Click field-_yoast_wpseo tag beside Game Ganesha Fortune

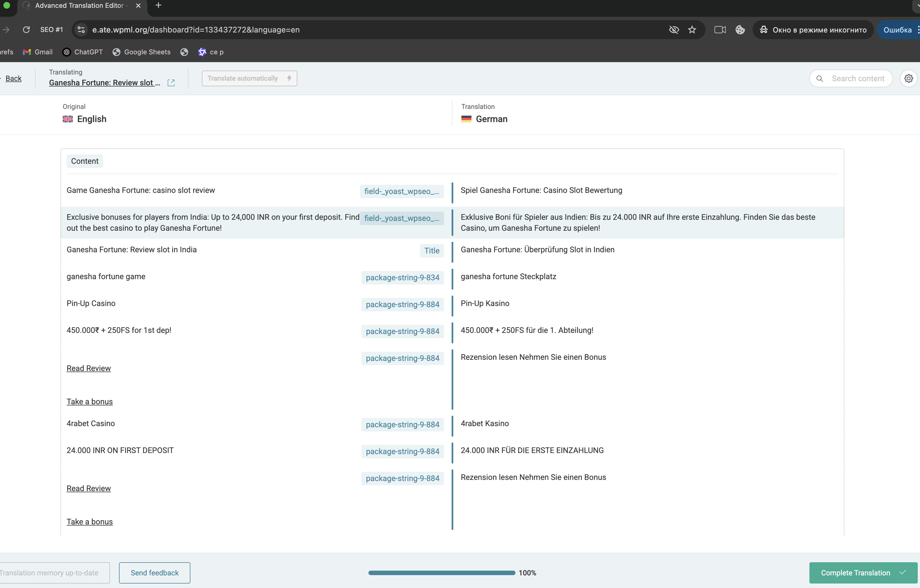click(401, 192)
